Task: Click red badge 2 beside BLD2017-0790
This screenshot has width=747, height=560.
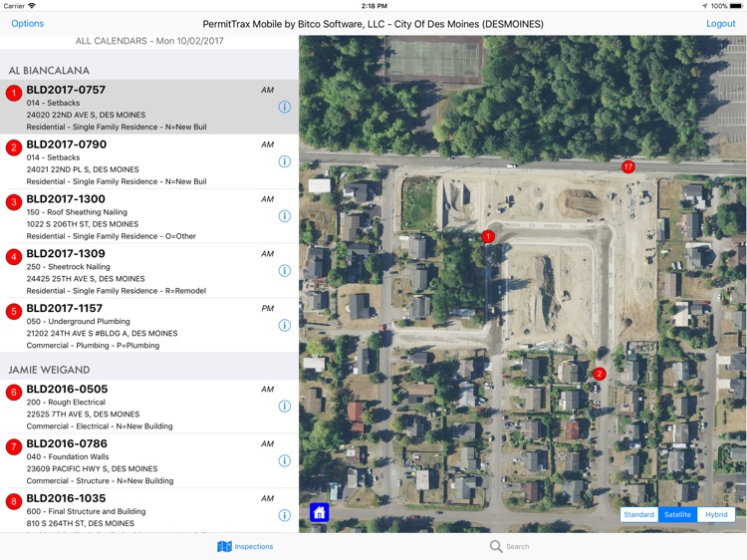Action: click(x=14, y=147)
